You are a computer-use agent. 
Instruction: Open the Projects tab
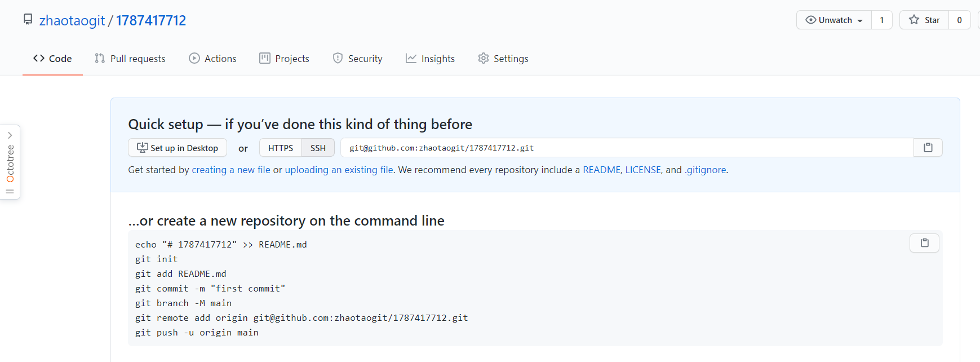click(284, 59)
